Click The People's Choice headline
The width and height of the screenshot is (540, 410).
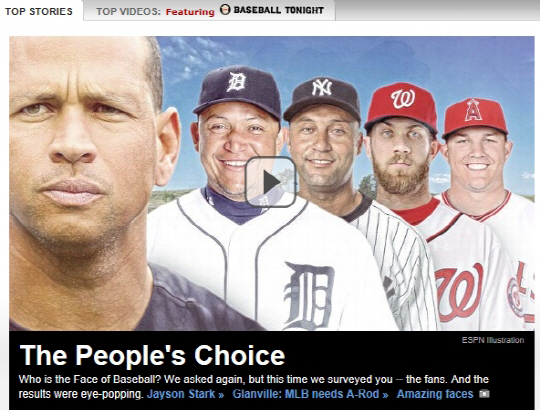[x=152, y=355]
